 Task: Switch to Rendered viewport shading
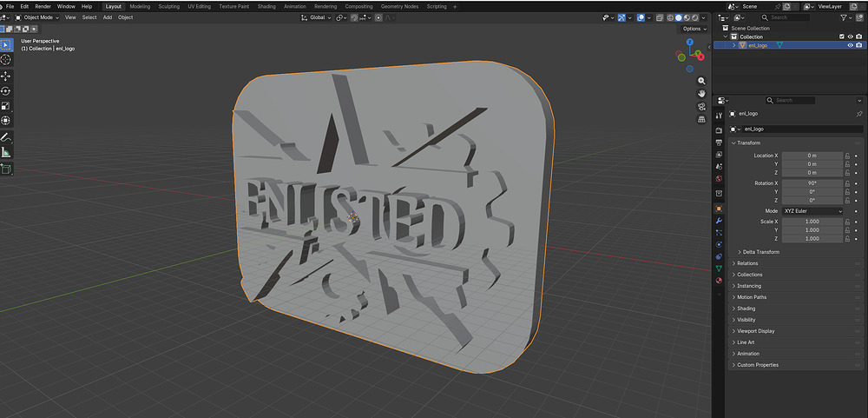[x=694, y=17]
